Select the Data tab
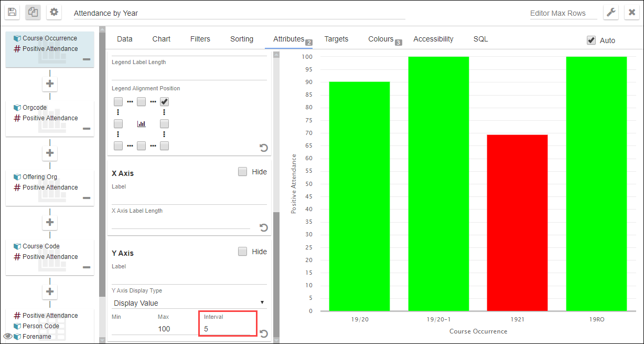644x344 pixels. tap(124, 39)
